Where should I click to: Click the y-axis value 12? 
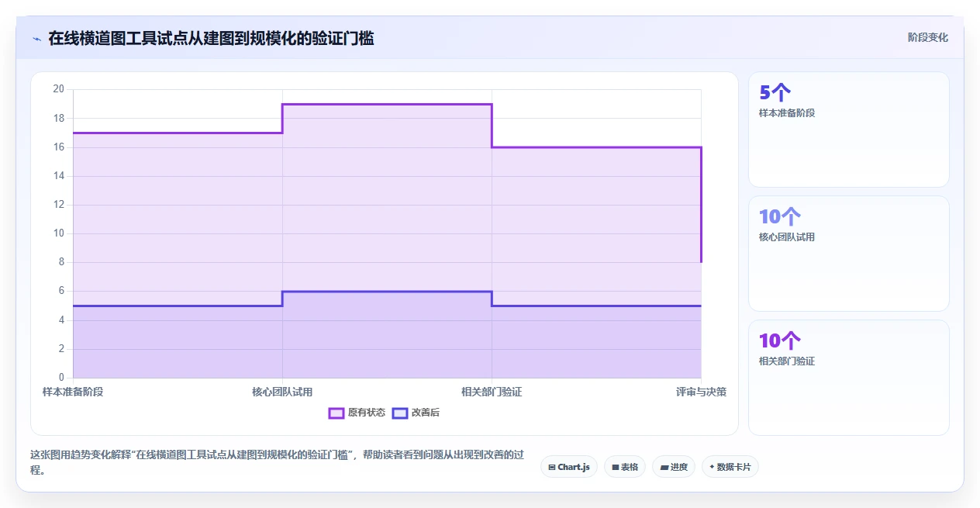pyautogui.click(x=59, y=205)
